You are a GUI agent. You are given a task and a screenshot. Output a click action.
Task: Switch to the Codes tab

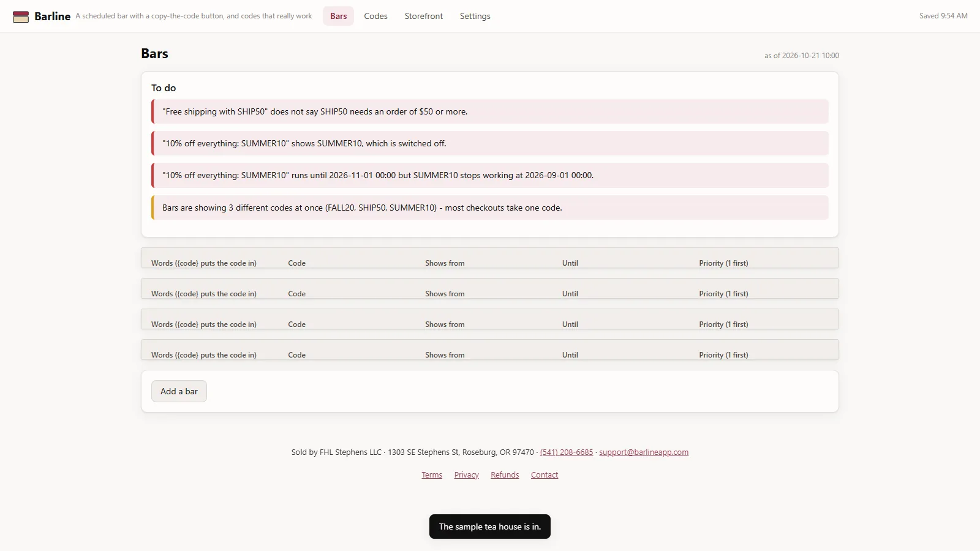375,16
